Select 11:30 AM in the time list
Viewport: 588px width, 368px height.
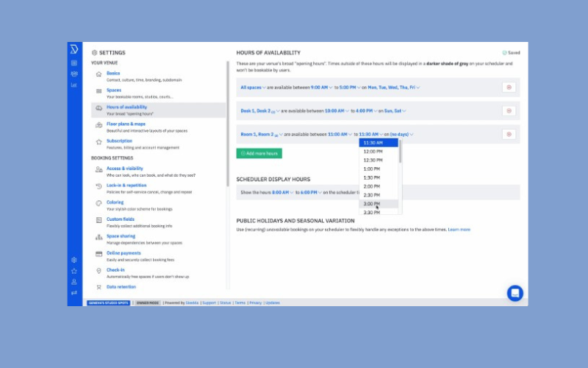(379, 143)
